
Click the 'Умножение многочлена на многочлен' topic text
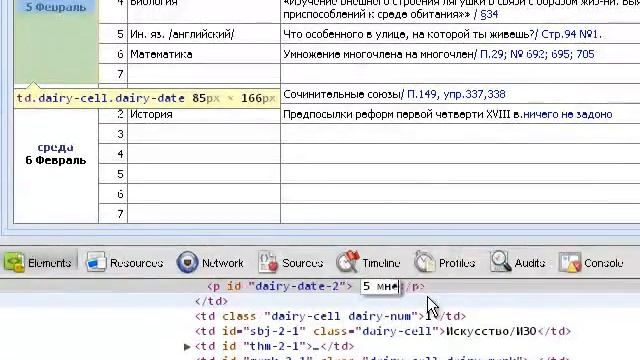378,54
